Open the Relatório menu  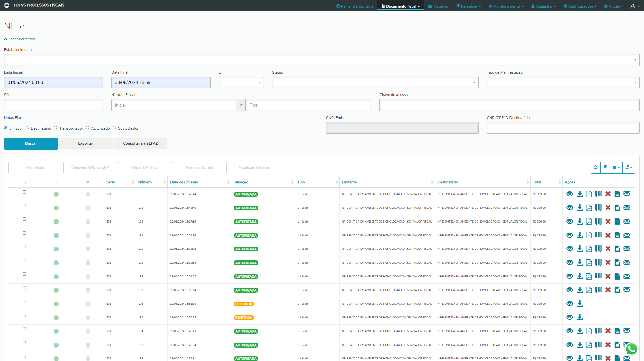pos(468,6)
